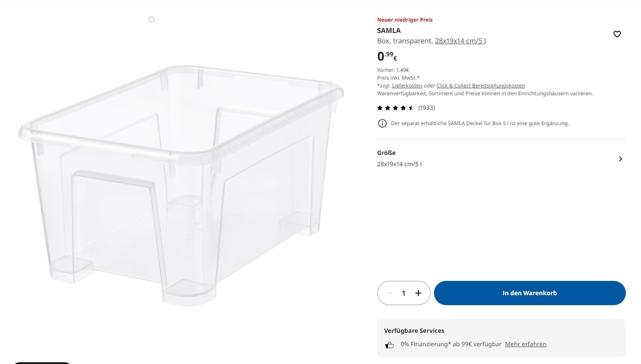Click Mehr erfahren about 0% Finanzierung

click(525, 344)
